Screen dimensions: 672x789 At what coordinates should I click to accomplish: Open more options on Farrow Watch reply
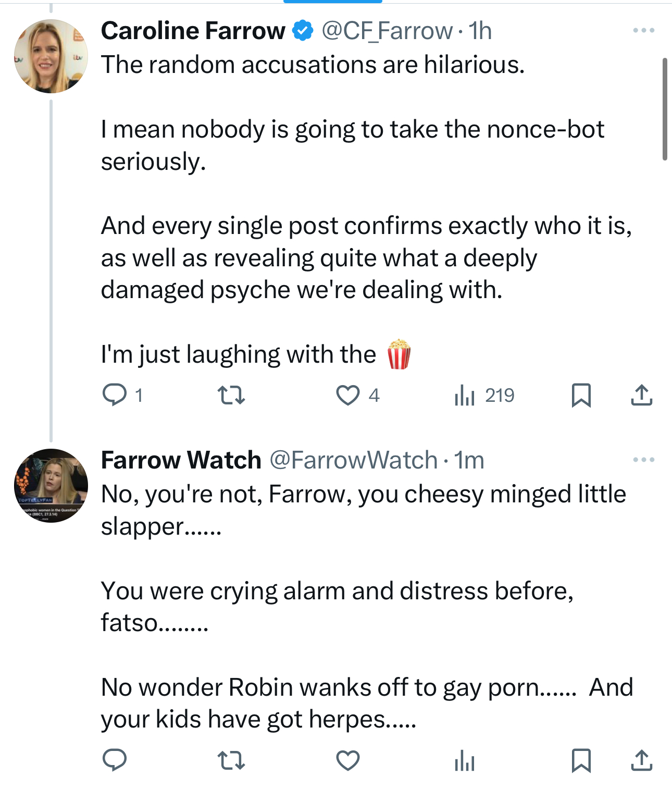pos(643,460)
